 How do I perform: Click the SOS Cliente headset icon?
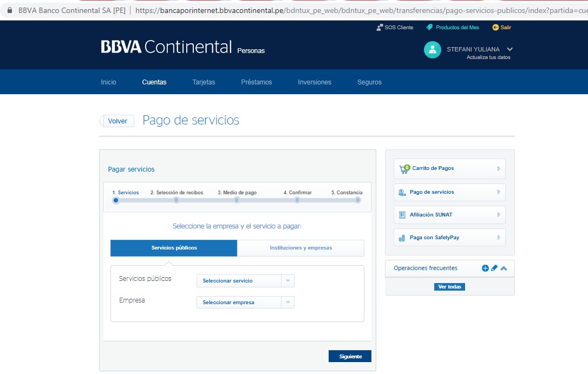click(x=380, y=28)
